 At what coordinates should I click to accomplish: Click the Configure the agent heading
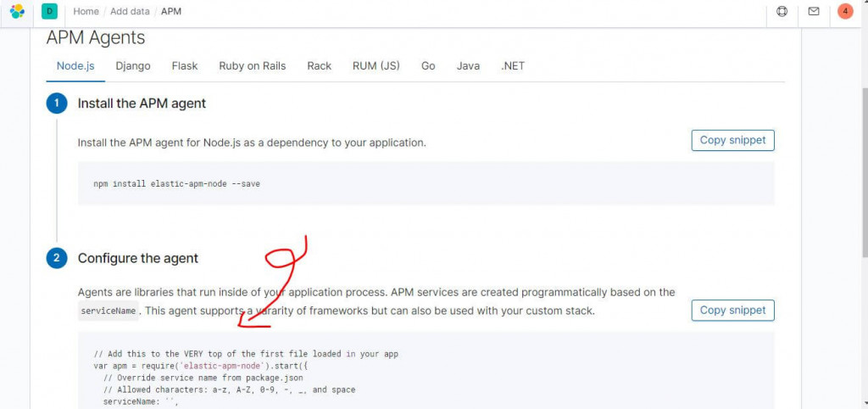coord(138,258)
